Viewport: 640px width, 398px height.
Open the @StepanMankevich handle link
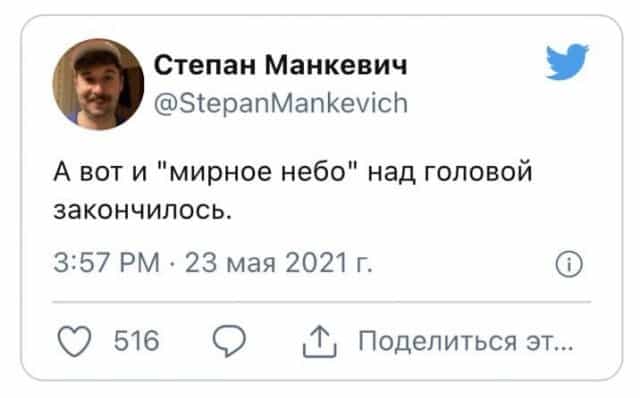coord(281,103)
